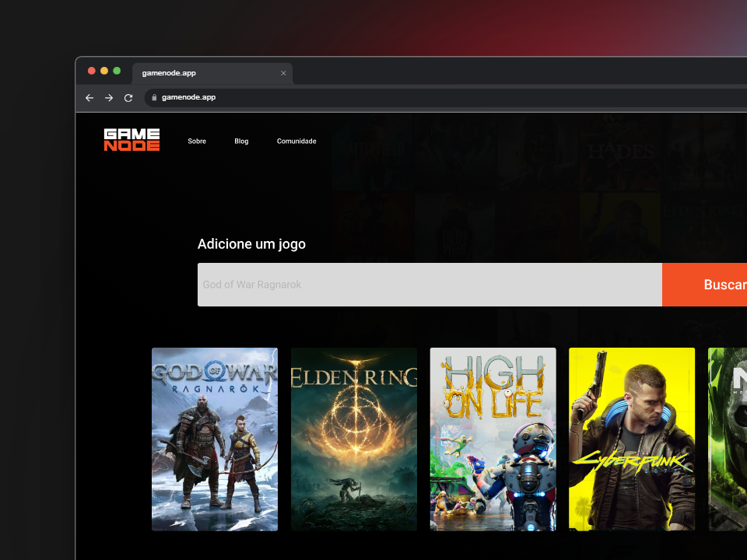
Task: Click the gamenode.app URL in address bar
Action: tap(188, 97)
